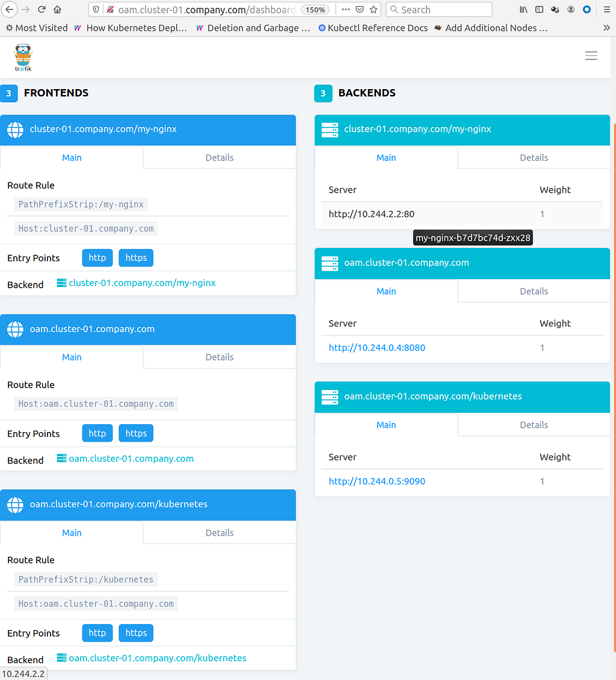This screenshot has width=616, height=680.
Task: Click https entry point of my-nginx frontend
Action: (x=136, y=258)
